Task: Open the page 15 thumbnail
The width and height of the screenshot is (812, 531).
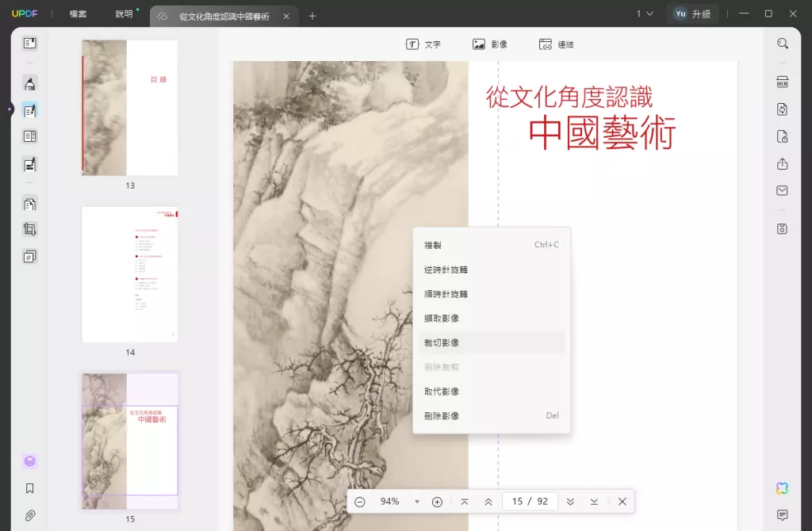Action: click(x=130, y=441)
